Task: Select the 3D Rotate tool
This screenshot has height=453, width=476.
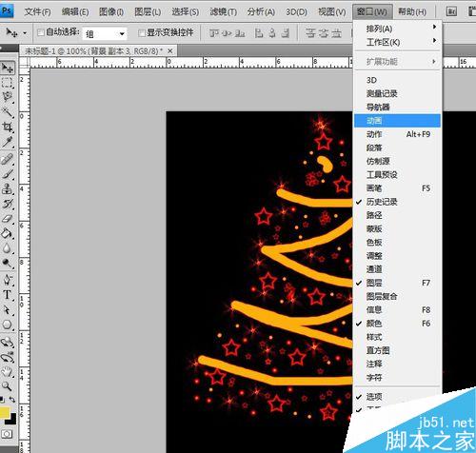Action: 7,342
